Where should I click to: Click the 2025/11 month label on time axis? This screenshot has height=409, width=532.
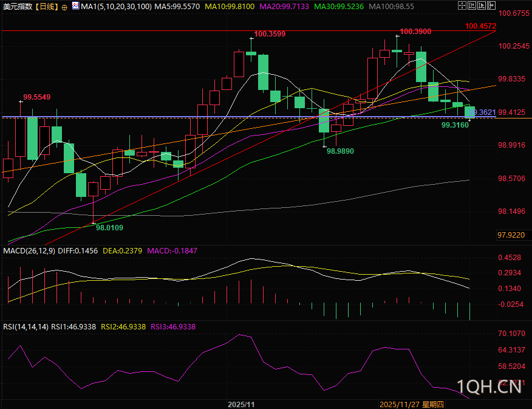241,404
